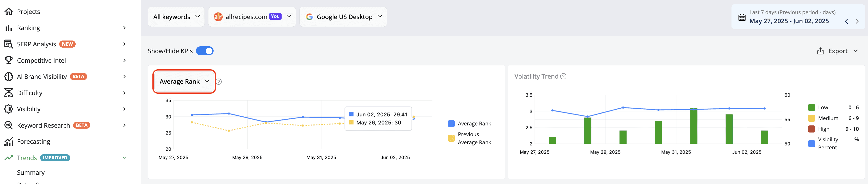
Task: Click 'May 26, 2025: 30' tooltip text
Action: point(379,123)
